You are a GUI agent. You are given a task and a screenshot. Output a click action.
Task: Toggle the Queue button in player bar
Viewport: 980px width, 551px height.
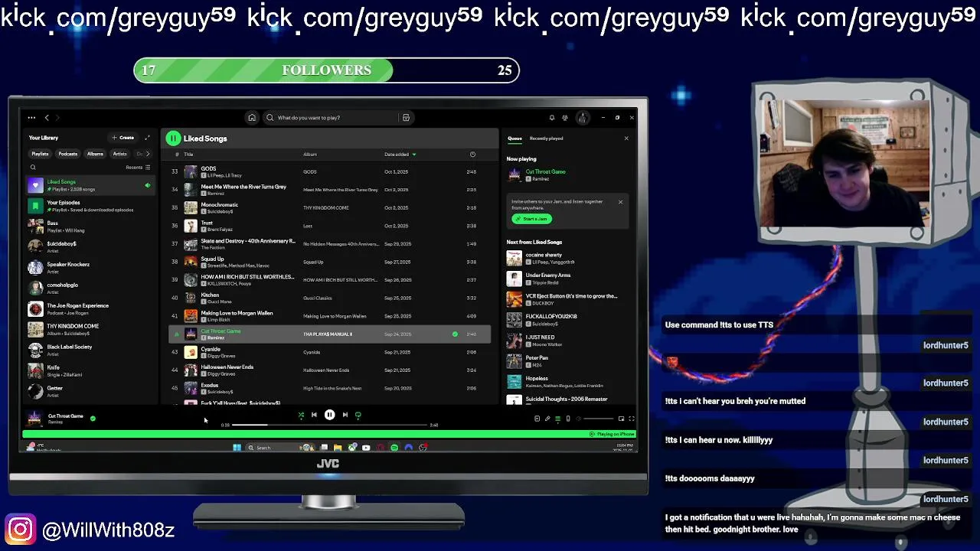(557, 419)
